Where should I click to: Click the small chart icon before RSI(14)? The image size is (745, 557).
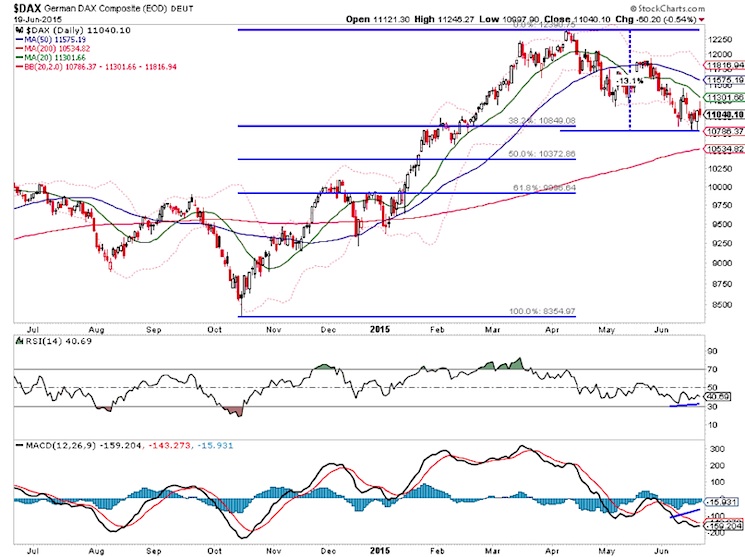click(19, 341)
